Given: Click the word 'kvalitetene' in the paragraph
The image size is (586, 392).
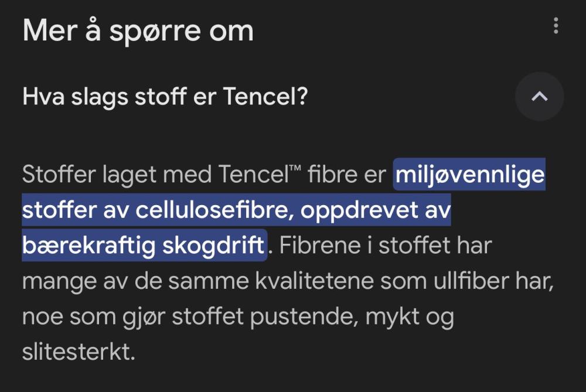Looking at the screenshot, I should tap(314, 281).
